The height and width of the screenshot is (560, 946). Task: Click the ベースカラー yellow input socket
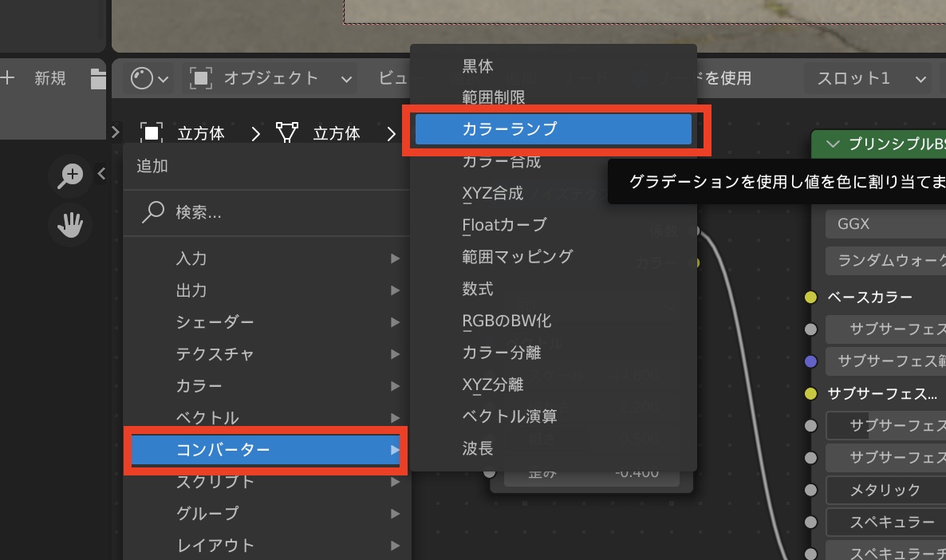click(811, 298)
